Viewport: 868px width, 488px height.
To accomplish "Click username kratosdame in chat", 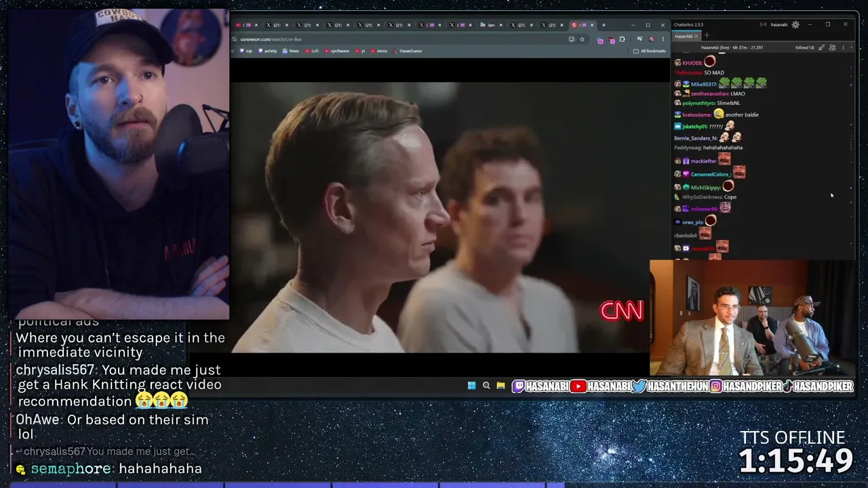I will [x=696, y=115].
